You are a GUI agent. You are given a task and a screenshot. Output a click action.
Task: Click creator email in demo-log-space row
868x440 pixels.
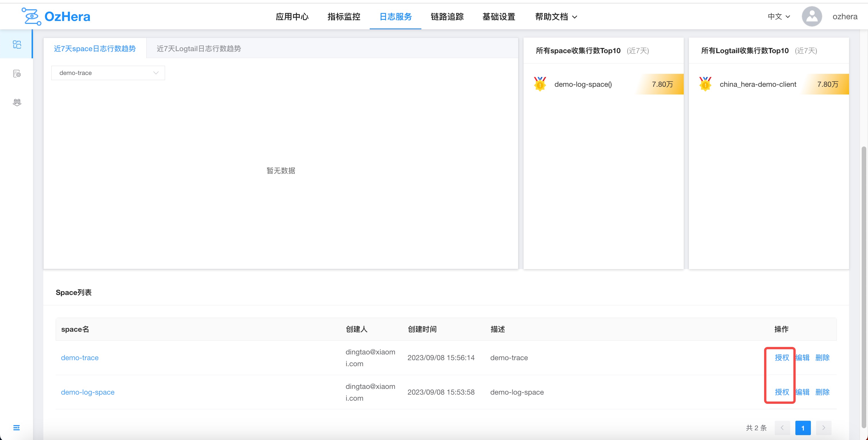tap(370, 392)
